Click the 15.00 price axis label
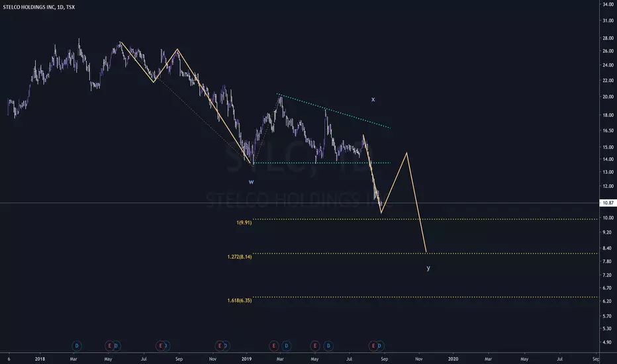 coord(608,147)
